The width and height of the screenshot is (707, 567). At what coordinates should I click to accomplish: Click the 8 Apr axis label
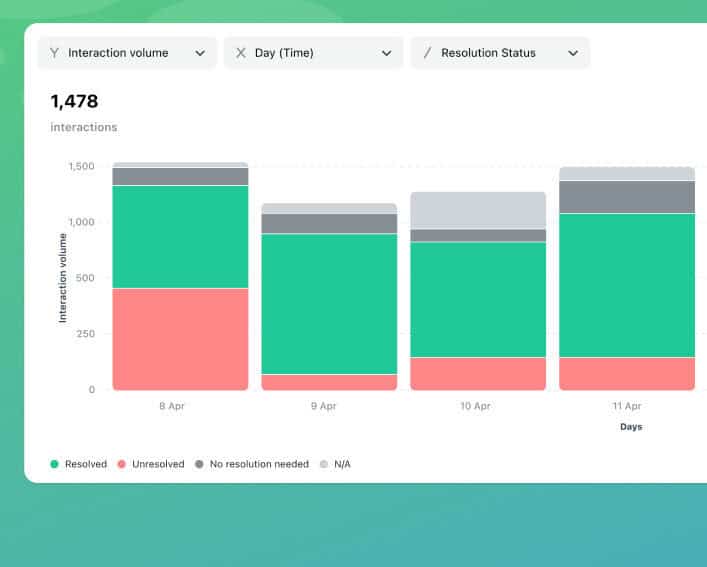[x=171, y=406]
